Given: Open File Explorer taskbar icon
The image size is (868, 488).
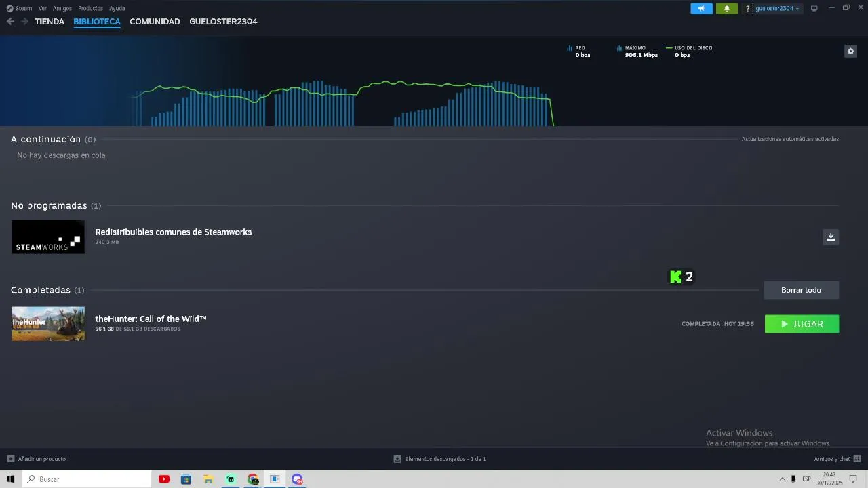Looking at the screenshot, I should [x=208, y=479].
